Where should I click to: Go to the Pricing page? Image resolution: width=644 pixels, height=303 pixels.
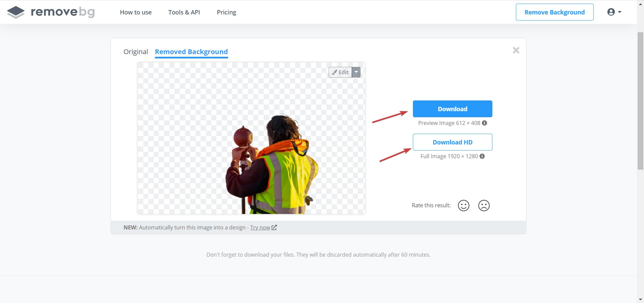tap(226, 12)
